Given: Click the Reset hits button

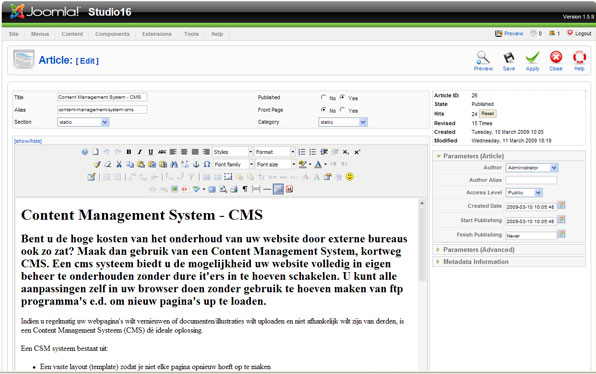Looking at the screenshot, I should pyautogui.click(x=487, y=114).
